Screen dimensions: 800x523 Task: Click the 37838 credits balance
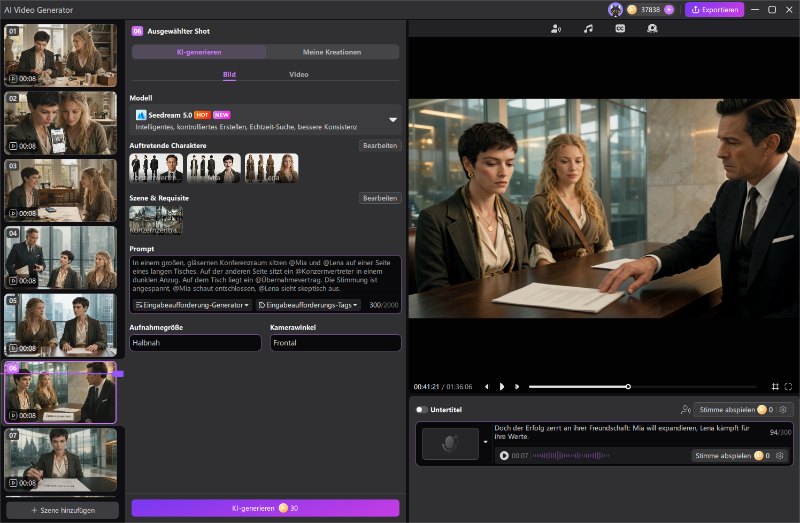point(651,10)
